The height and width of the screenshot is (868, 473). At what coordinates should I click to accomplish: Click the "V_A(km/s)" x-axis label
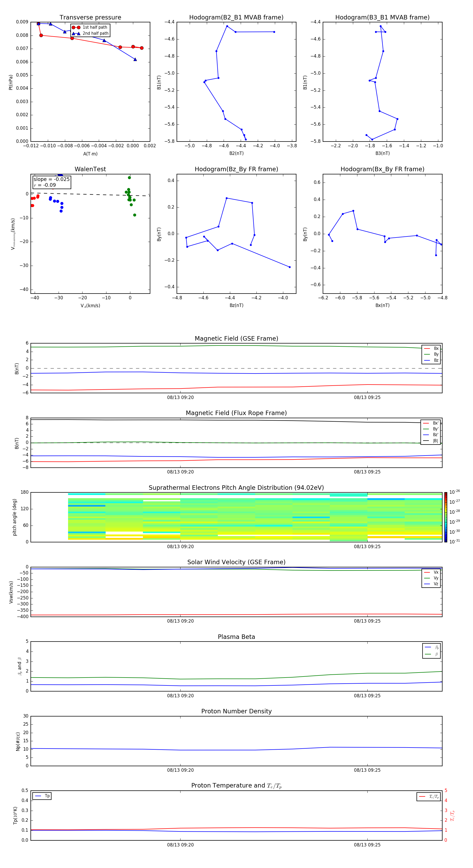click(x=90, y=306)
